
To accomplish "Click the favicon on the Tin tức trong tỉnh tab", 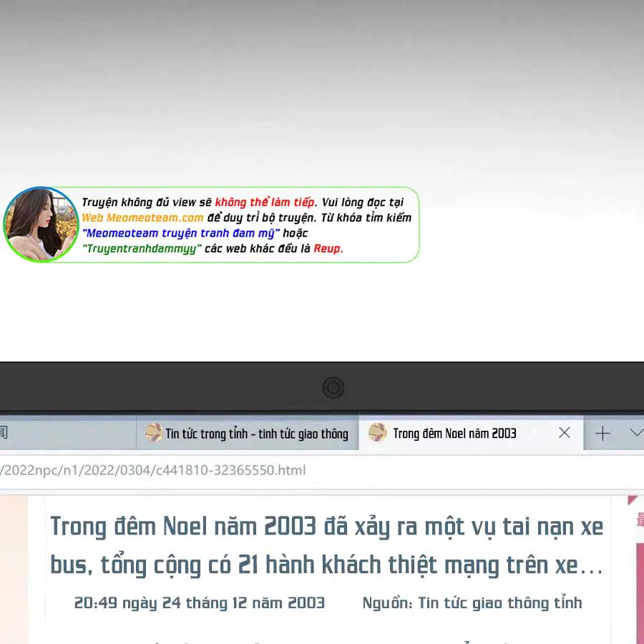I will point(152,433).
